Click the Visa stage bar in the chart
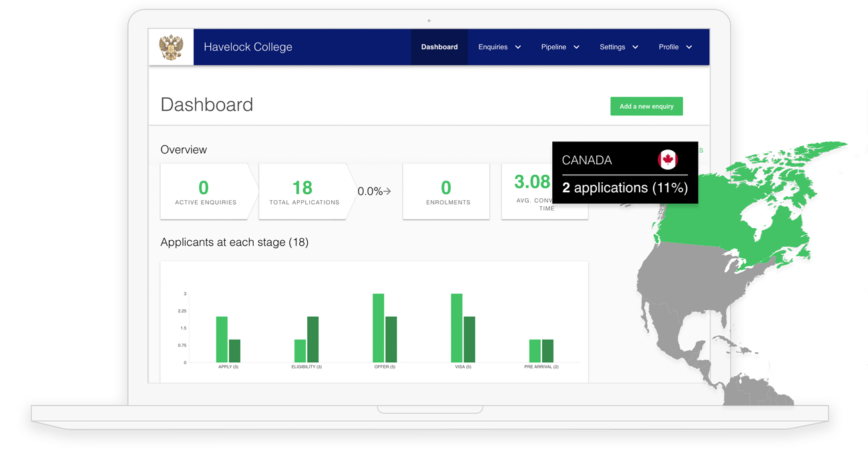Screen dimensions: 868x467 point(456,327)
